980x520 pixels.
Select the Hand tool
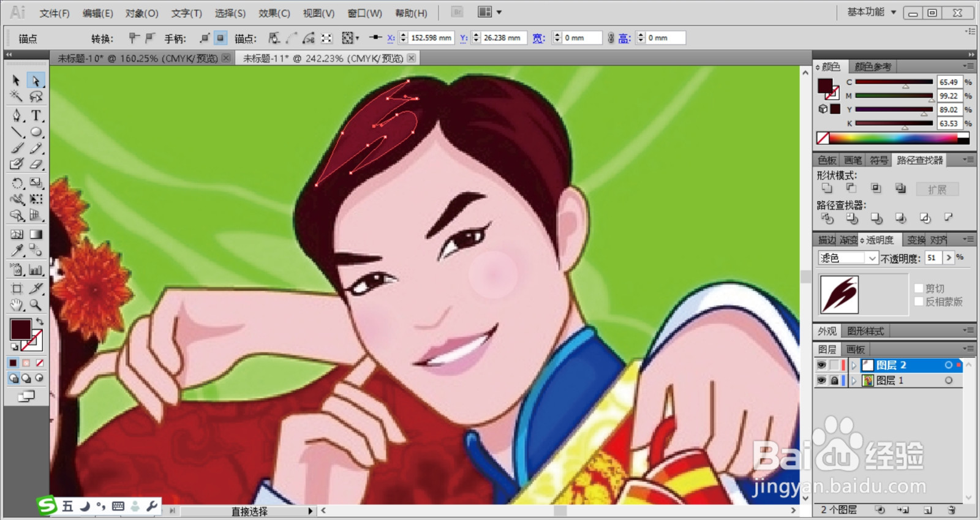[17, 305]
